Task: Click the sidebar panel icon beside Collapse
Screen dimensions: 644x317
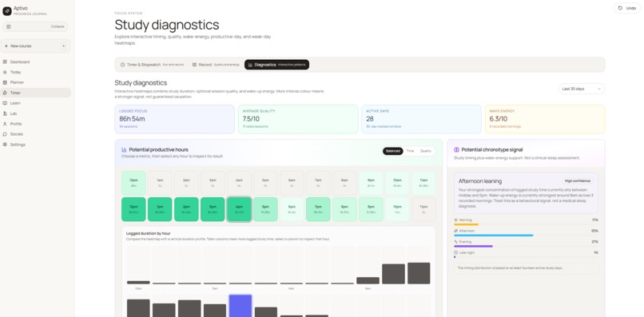Action: 9,26
